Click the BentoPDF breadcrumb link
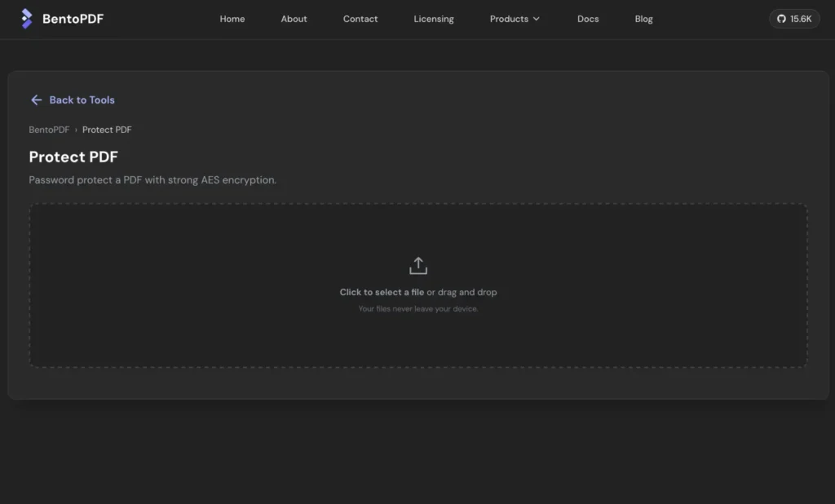The image size is (835, 504). pyautogui.click(x=49, y=130)
